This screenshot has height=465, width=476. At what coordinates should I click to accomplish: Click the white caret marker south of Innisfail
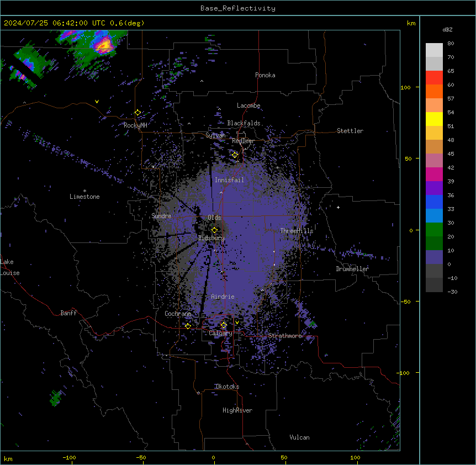tap(221, 192)
